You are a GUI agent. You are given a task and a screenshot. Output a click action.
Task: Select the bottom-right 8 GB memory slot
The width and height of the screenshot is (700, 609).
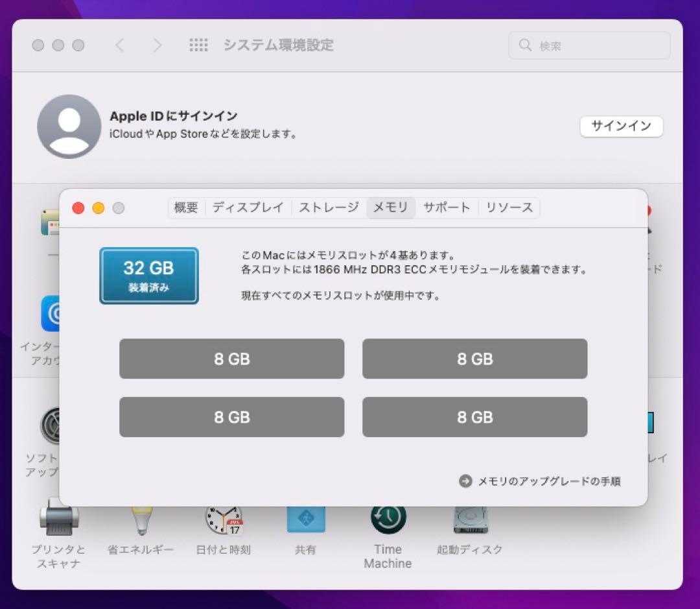click(475, 417)
